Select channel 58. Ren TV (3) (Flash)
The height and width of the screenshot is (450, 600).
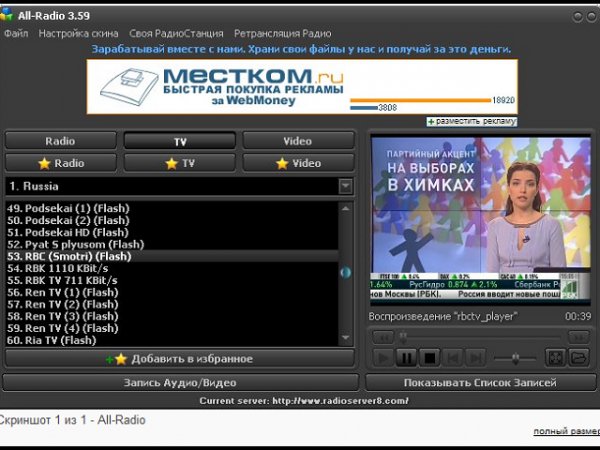point(172,316)
